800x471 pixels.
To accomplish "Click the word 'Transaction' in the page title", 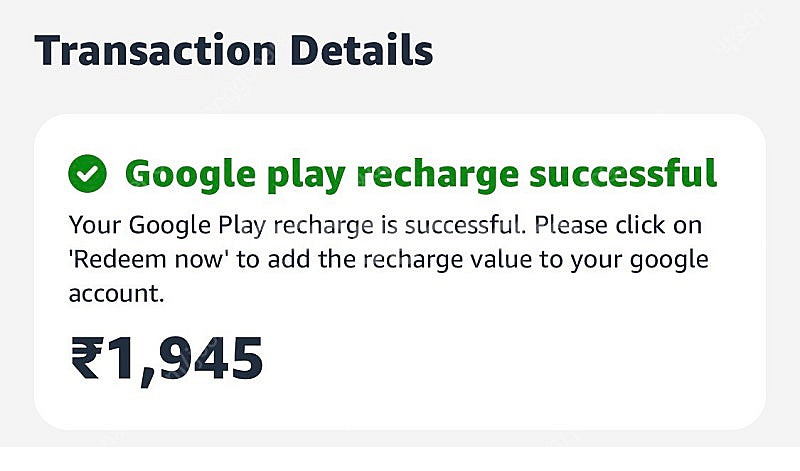I will 156,50.
